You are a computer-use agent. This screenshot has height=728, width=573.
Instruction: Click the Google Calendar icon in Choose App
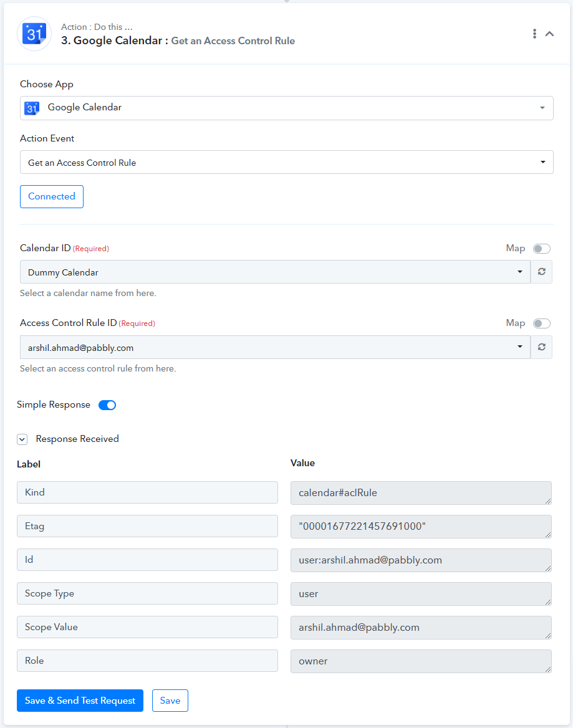(32, 108)
